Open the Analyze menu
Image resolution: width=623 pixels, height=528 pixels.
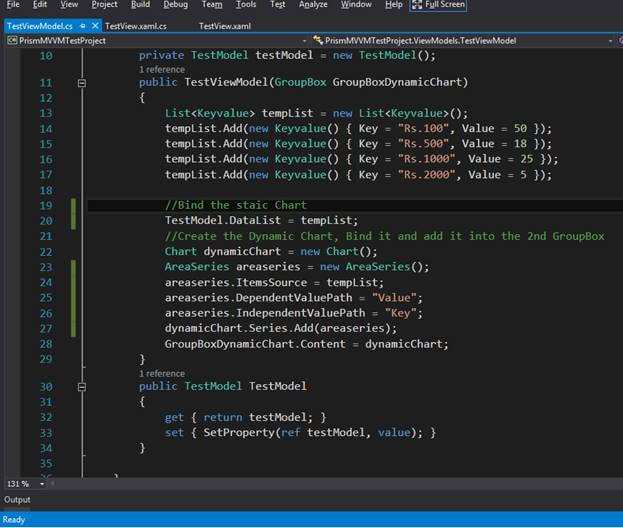[313, 5]
